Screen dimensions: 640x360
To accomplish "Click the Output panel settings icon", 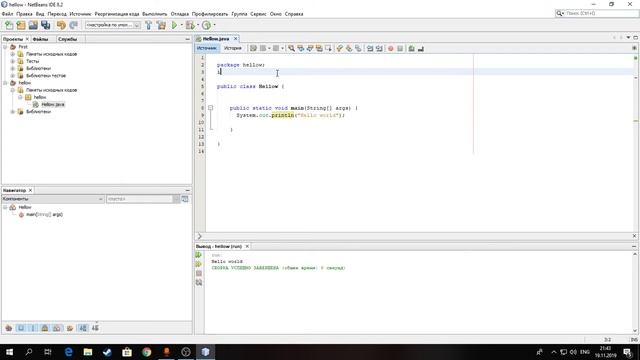I will coord(199,282).
